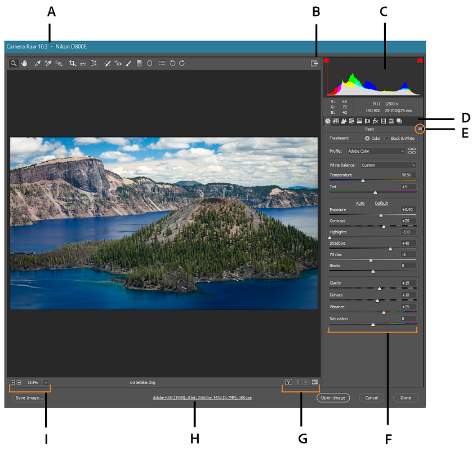Select Black & White treatment

pyautogui.click(x=387, y=138)
